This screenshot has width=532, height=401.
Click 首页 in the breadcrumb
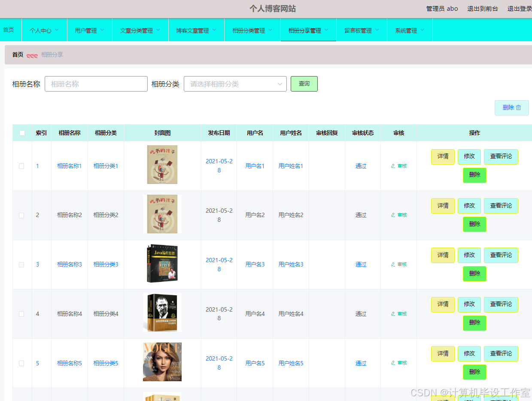tap(18, 55)
